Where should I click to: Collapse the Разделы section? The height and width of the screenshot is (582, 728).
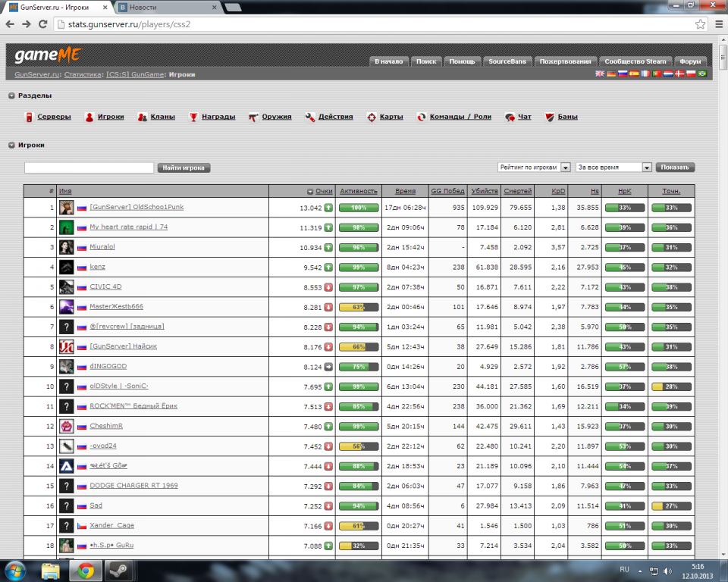(x=12, y=96)
